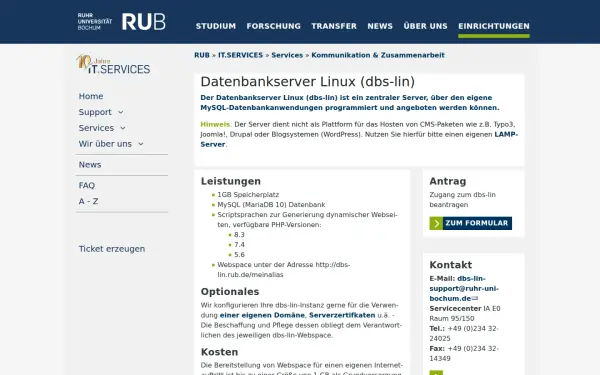Click the Kosten heading

pyautogui.click(x=219, y=352)
